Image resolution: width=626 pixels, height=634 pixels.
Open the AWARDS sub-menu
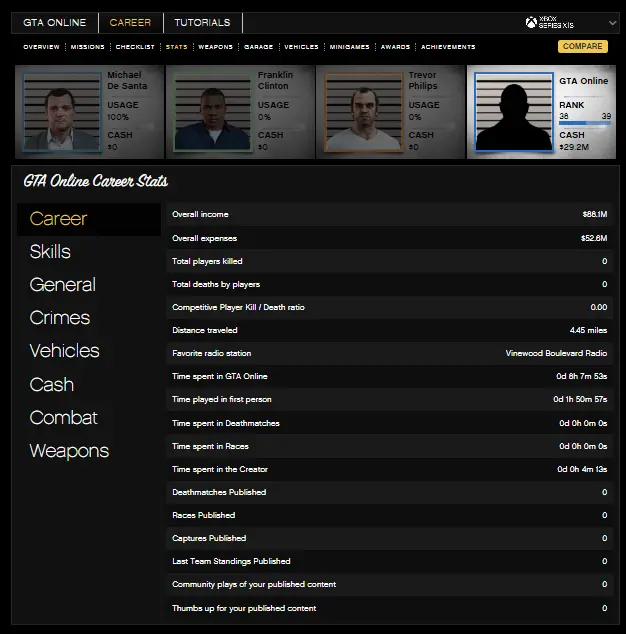pos(395,47)
